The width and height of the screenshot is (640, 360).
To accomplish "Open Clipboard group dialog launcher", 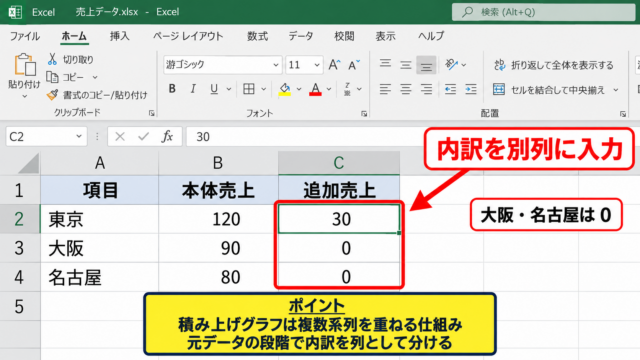I will click(151, 113).
